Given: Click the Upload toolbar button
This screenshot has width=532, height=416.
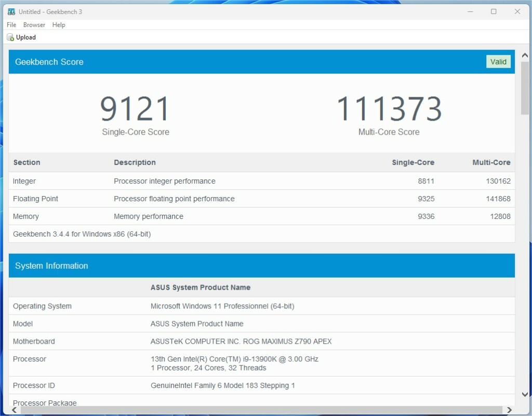Looking at the screenshot, I should tap(21, 37).
